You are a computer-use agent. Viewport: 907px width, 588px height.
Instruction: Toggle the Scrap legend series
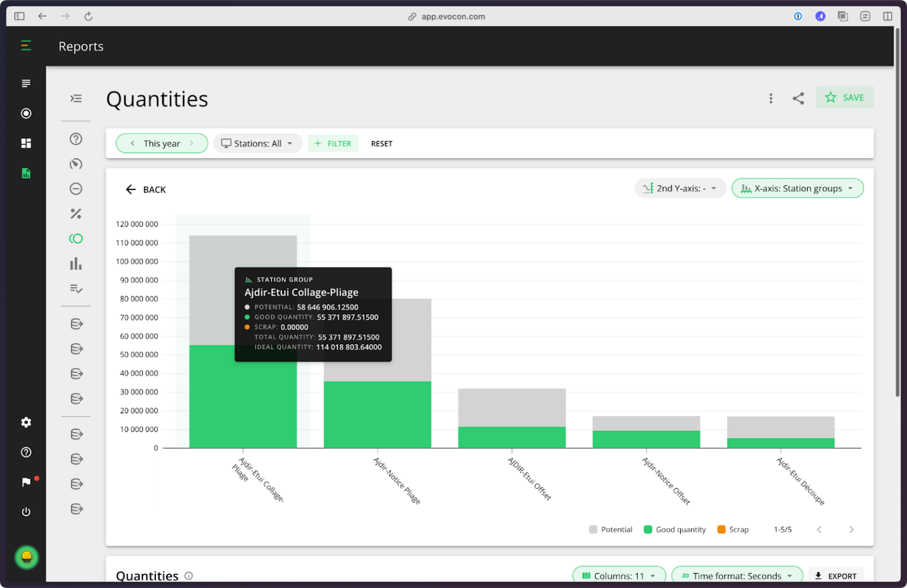733,530
